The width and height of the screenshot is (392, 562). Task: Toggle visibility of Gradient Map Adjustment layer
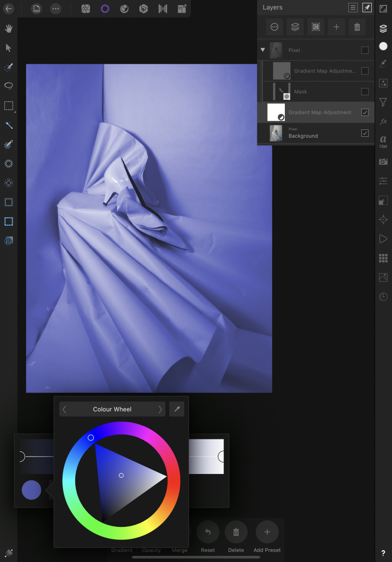[x=365, y=112]
